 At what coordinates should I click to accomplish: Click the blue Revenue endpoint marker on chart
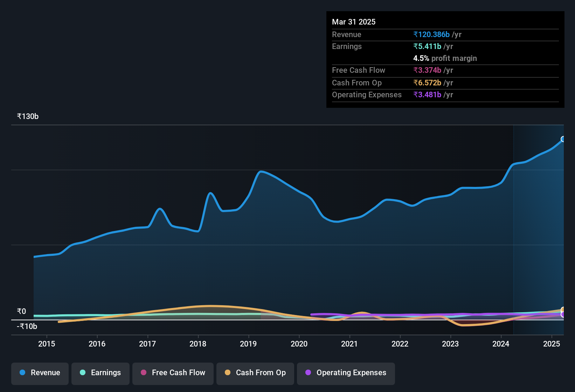tap(563, 139)
